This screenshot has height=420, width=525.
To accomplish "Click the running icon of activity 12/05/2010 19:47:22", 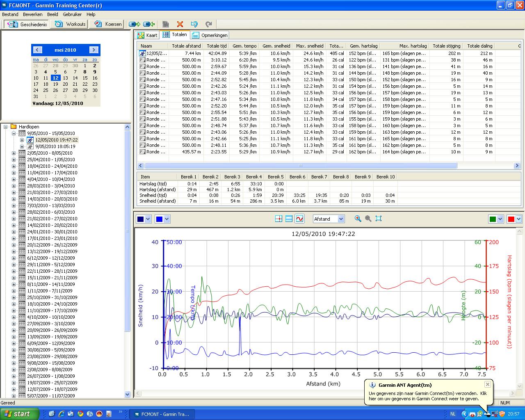I will 30,140.
